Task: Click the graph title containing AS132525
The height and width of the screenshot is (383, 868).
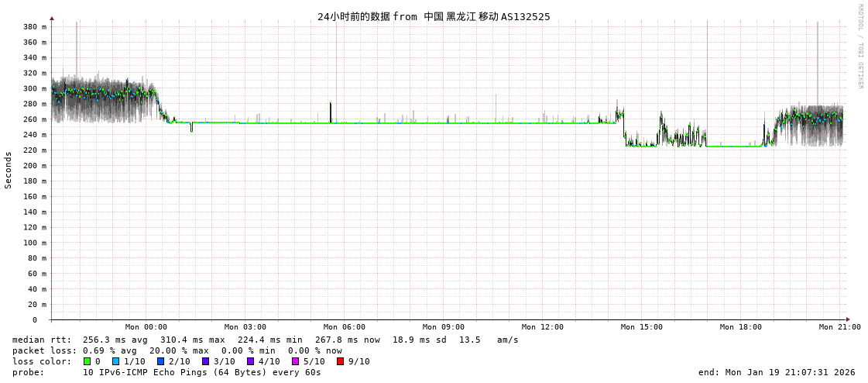Action: pos(434,16)
